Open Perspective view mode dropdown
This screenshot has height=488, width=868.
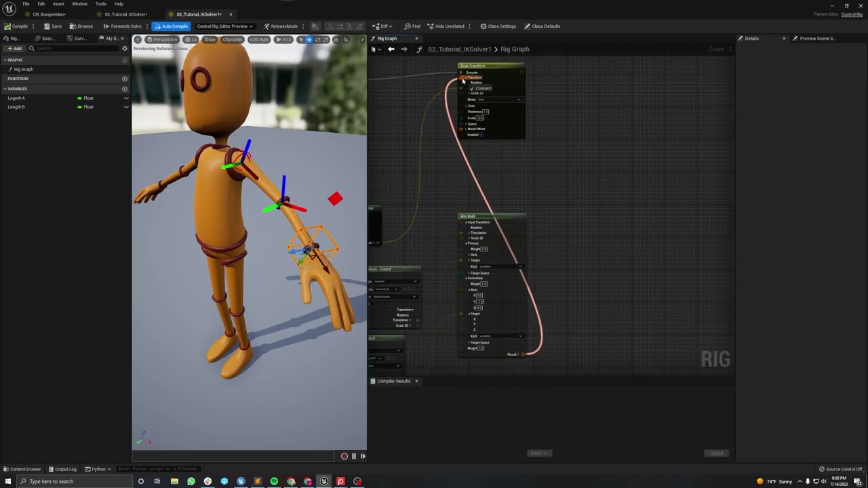[161, 39]
